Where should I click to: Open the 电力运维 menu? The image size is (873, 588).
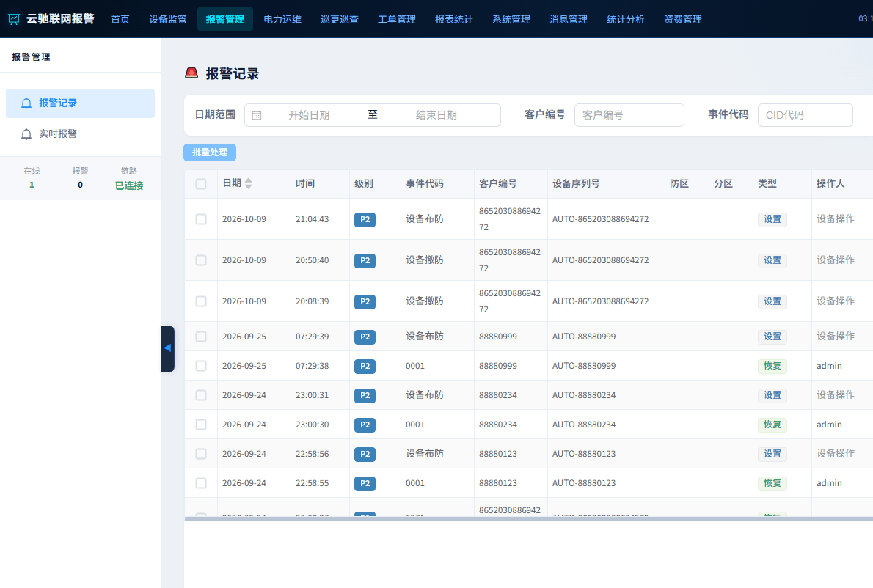[x=282, y=20]
